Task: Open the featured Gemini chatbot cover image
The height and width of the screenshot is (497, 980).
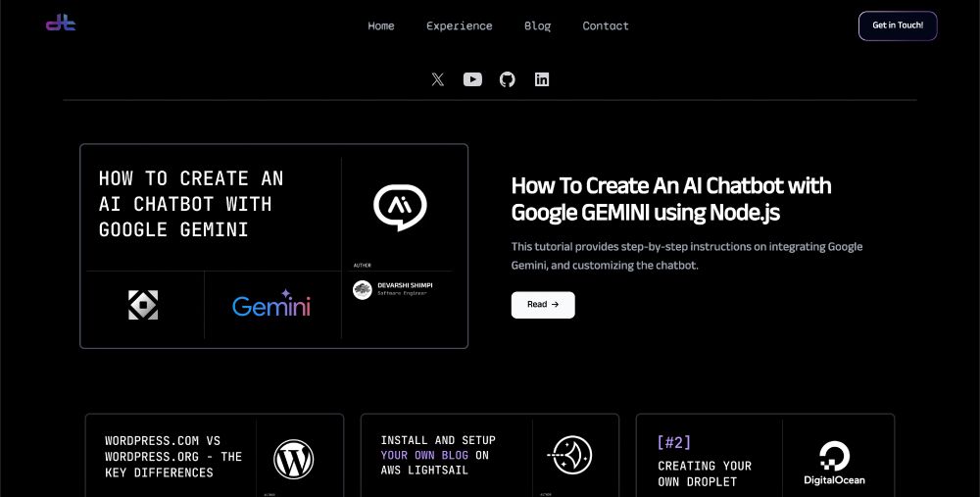Action: coord(273,246)
